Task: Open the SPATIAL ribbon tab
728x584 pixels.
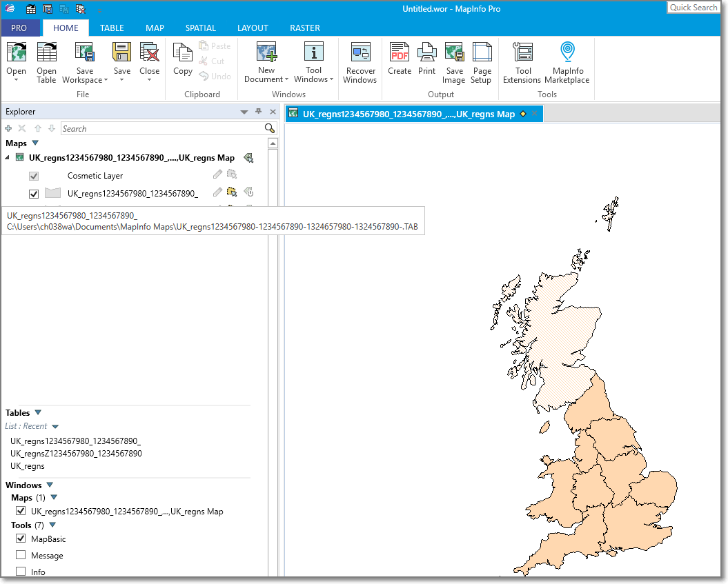Action: coord(200,28)
